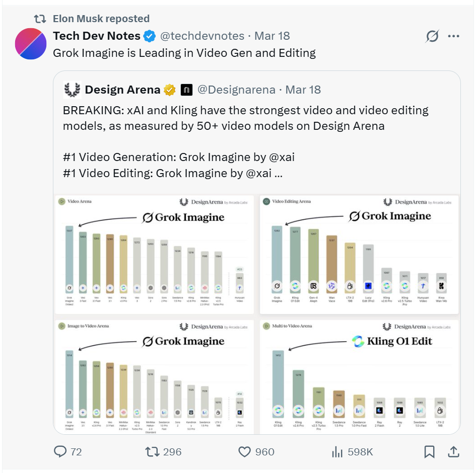Click the Grok icon on the post
The height and width of the screenshot is (473, 476).
pyautogui.click(x=432, y=36)
